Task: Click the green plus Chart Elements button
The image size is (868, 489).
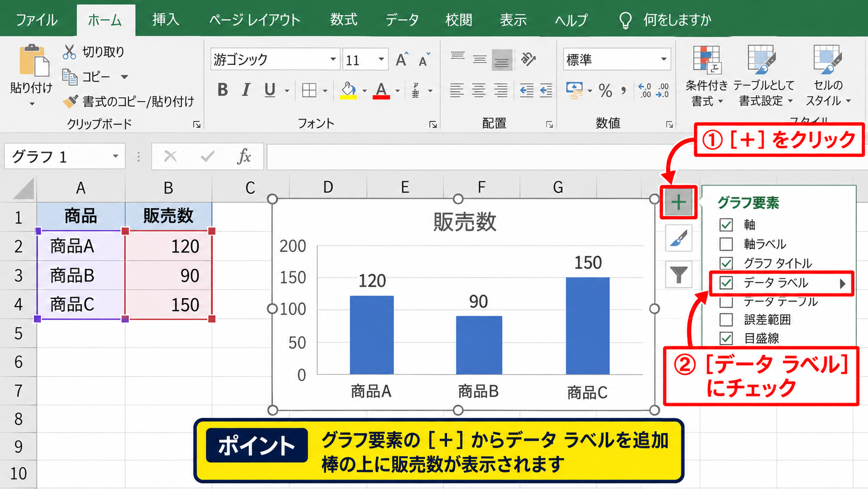Action: point(679,202)
